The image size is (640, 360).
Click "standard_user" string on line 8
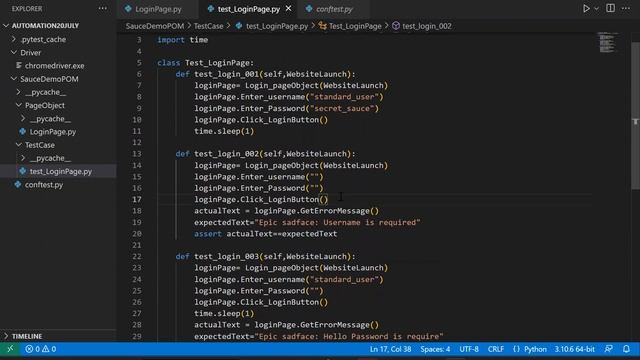pyautogui.click(x=344, y=97)
